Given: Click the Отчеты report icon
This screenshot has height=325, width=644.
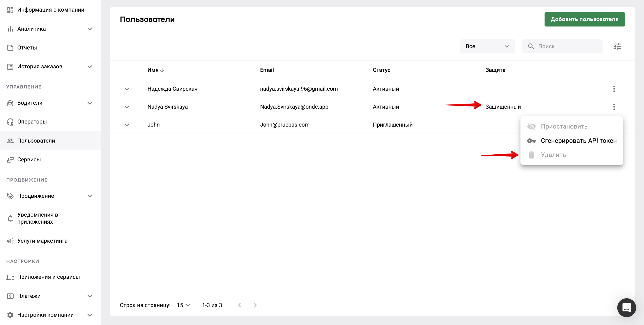Looking at the screenshot, I should click(x=10, y=48).
